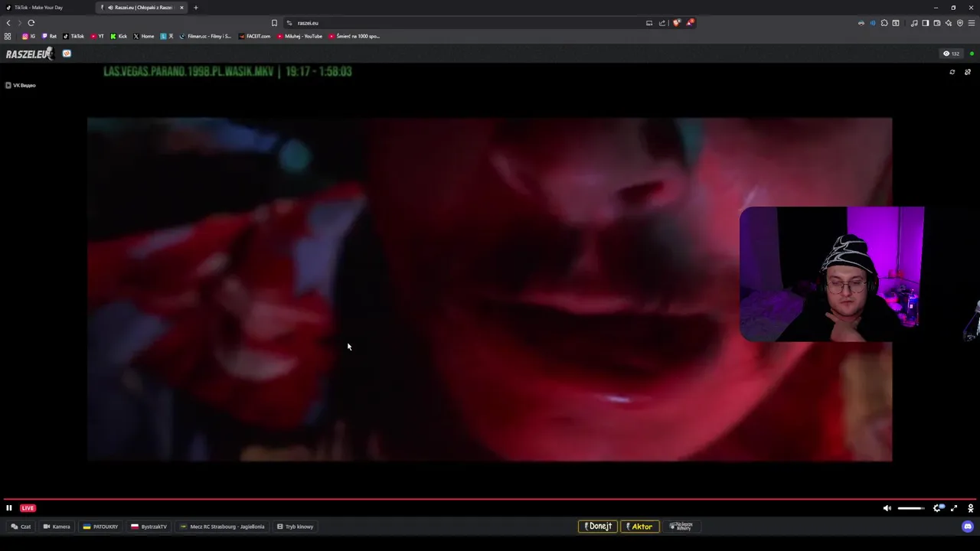Click the viewer count eye badge
Screen dimensions: 980x551
pos(952,54)
